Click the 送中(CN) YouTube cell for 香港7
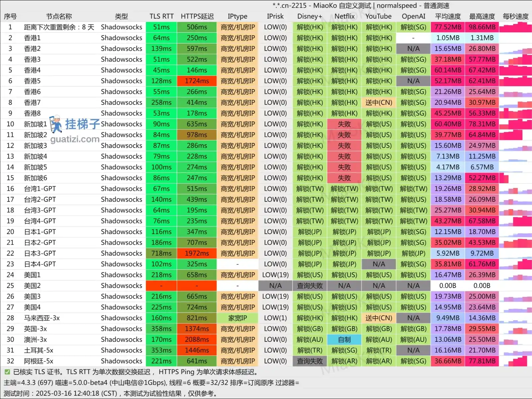The image size is (532, 399). 379,102
